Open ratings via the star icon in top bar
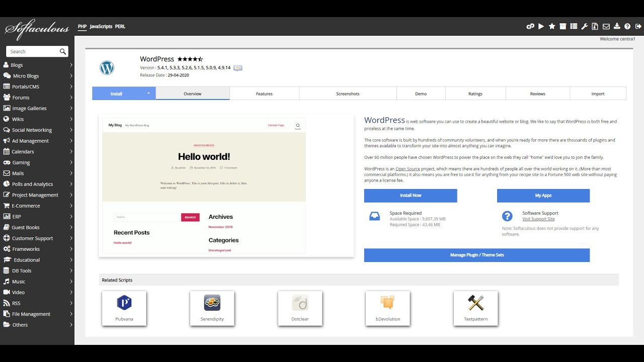The width and height of the screenshot is (644, 362). coord(552,27)
